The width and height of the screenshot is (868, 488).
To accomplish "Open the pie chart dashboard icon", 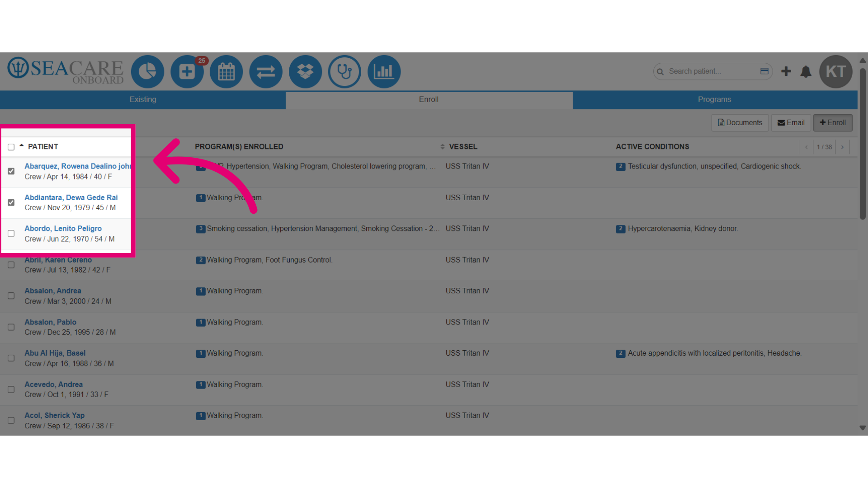I will tap(147, 71).
